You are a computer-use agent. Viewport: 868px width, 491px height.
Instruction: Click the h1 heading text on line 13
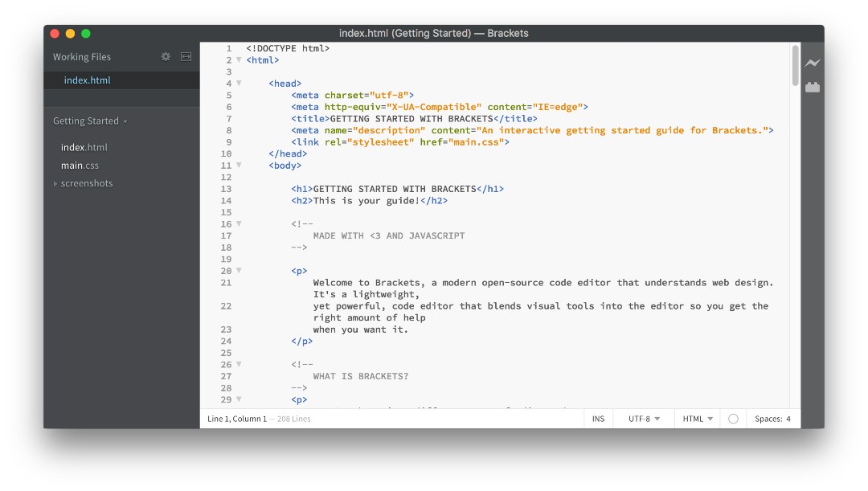click(395, 189)
